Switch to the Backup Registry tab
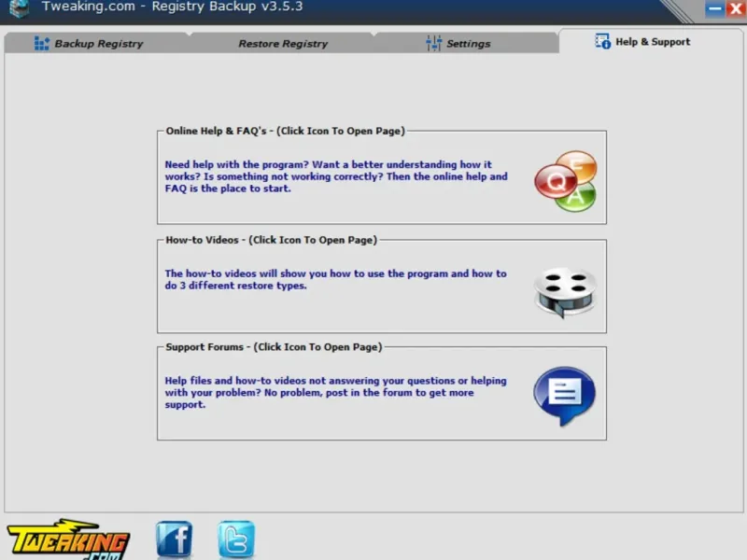 97,43
